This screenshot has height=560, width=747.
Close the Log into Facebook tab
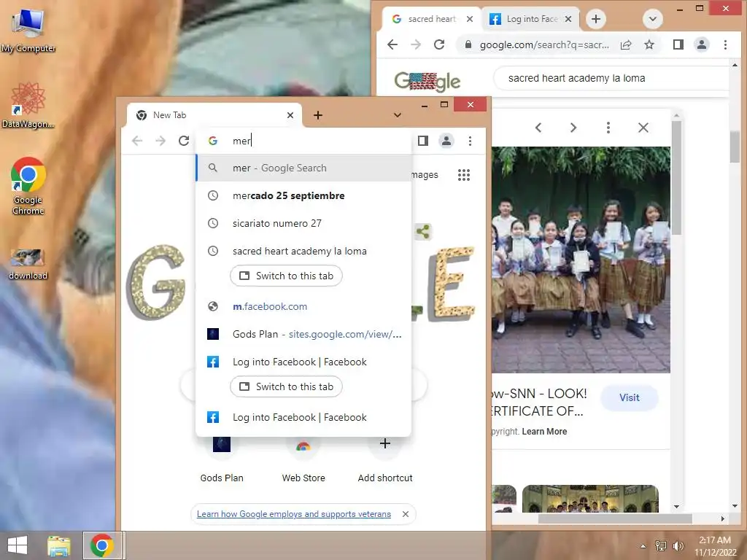(x=568, y=19)
